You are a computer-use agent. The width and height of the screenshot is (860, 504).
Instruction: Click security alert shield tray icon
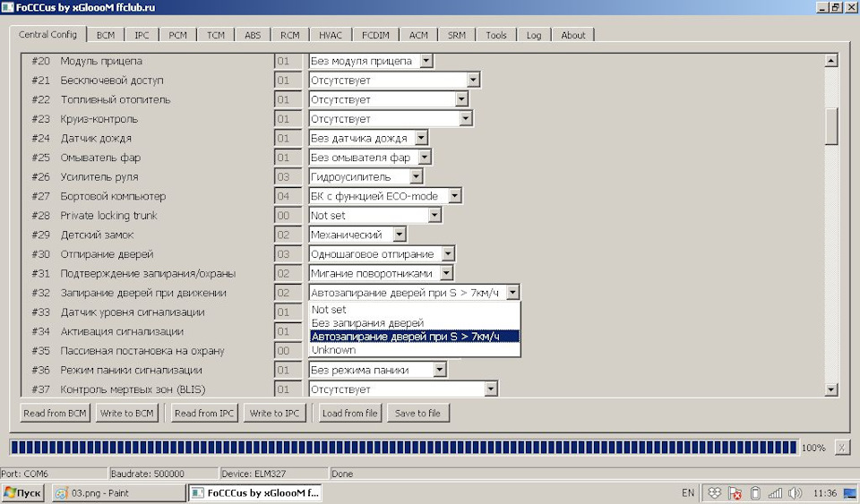pyautogui.click(x=735, y=493)
